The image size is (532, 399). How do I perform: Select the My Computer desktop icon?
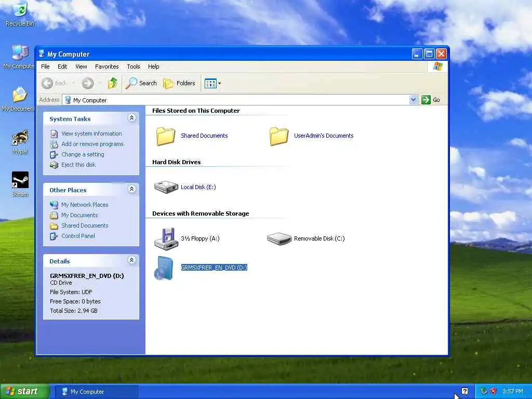pos(19,57)
